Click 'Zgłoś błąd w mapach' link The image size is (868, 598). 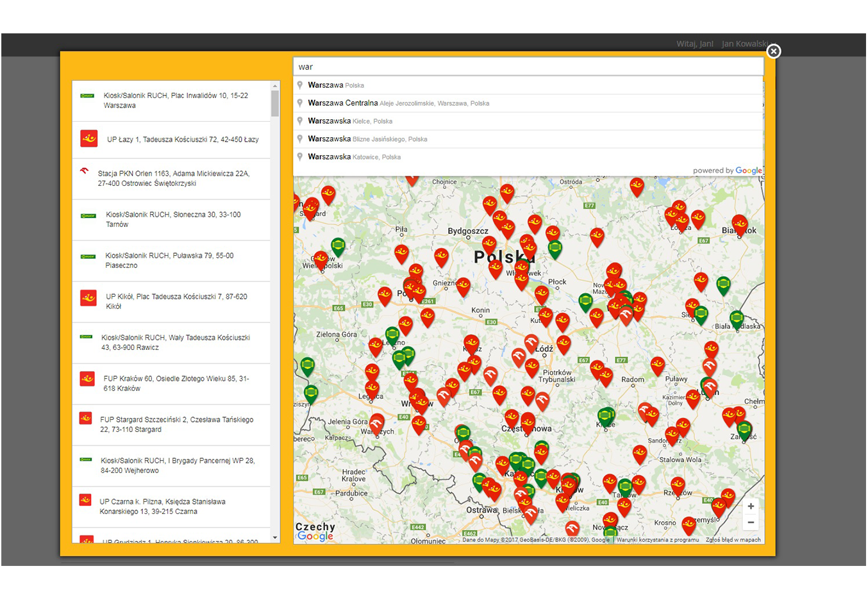(733, 540)
